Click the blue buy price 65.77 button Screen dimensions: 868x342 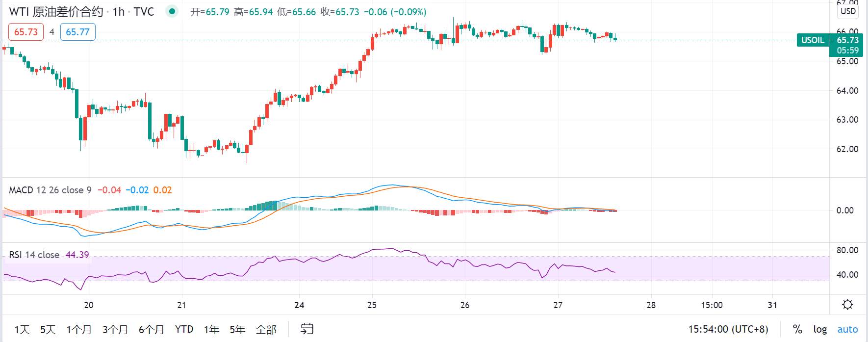(x=77, y=32)
